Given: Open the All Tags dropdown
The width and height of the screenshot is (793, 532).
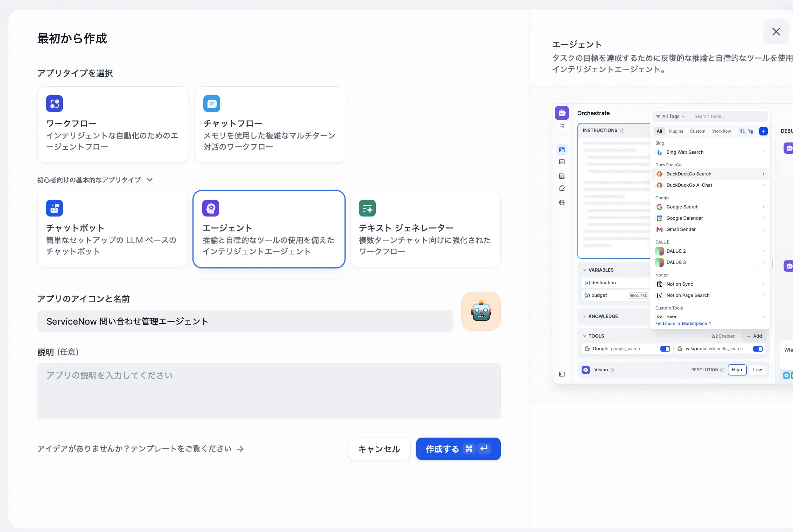Looking at the screenshot, I should tap(670, 116).
